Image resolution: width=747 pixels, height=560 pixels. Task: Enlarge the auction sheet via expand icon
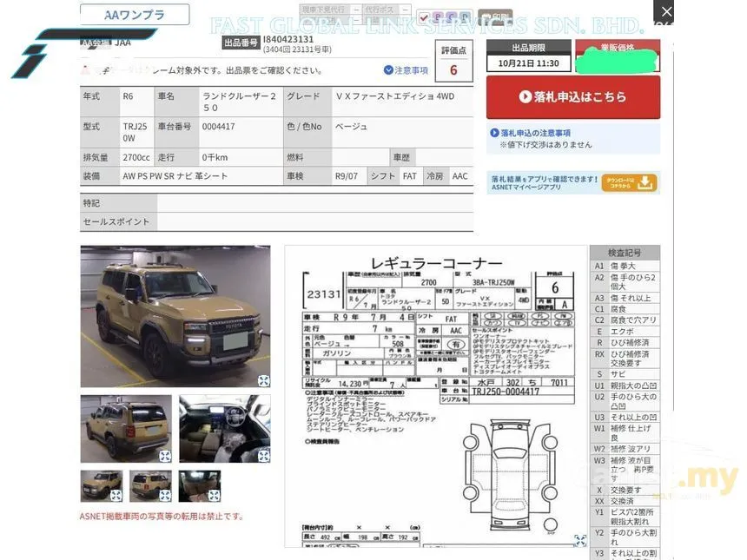click(580, 540)
